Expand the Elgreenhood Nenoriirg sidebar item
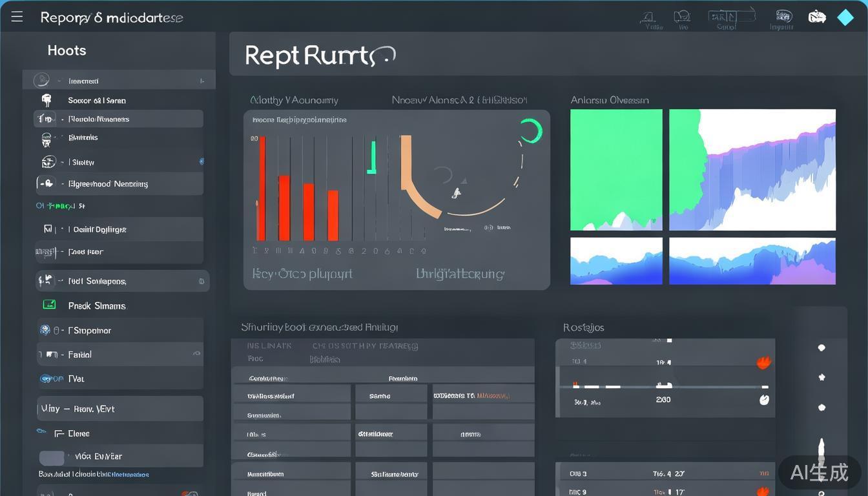Viewport: 868px width, 496px height. coord(119,184)
